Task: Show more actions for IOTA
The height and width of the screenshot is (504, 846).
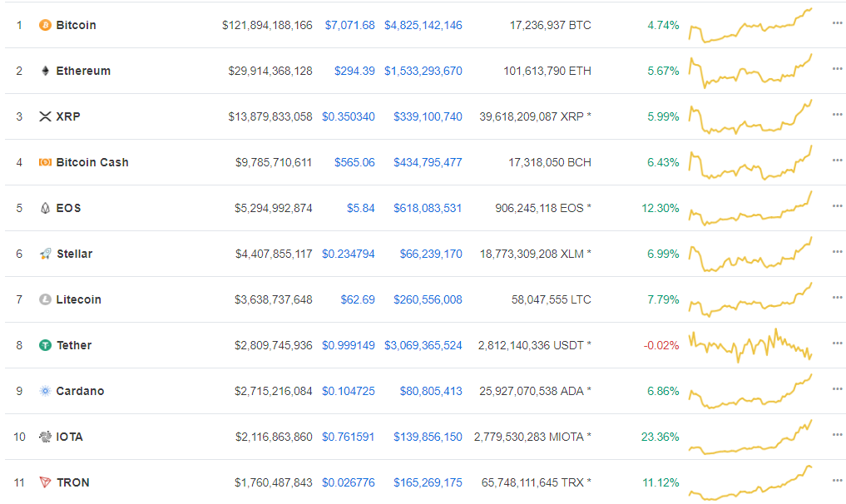Action: pos(837,435)
